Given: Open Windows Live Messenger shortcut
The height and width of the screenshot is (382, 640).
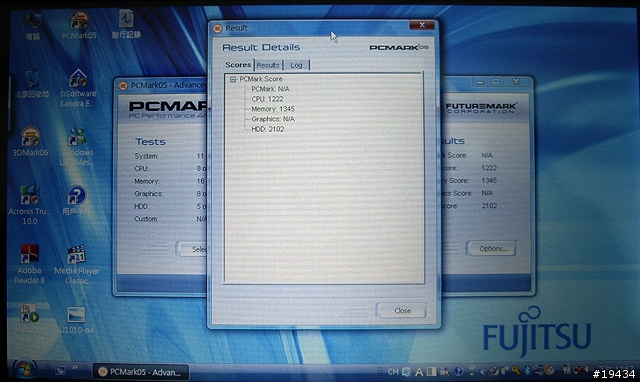Looking at the screenshot, I should point(77,146).
